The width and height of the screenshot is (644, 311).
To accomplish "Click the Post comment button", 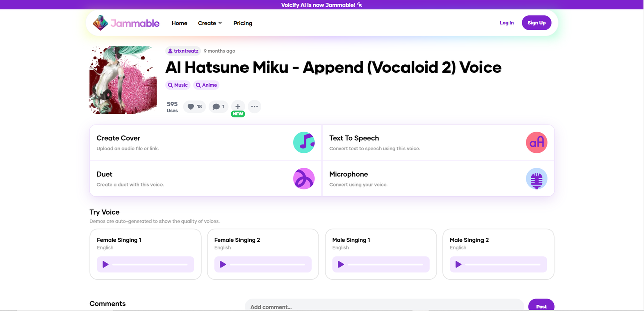I will pyautogui.click(x=541, y=305).
